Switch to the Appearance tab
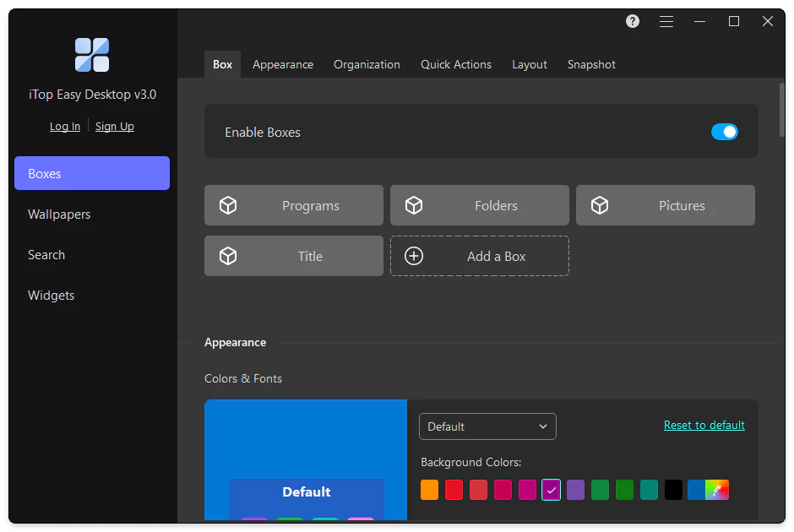 [x=283, y=64]
